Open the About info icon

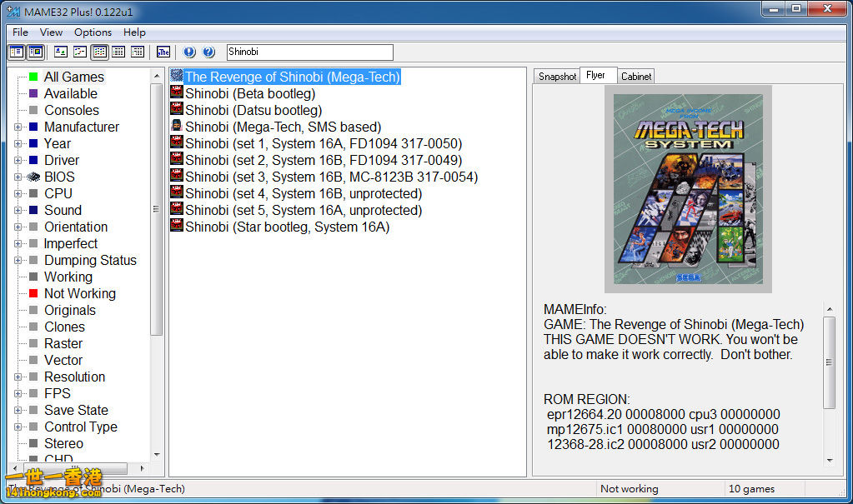(x=189, y=52)
